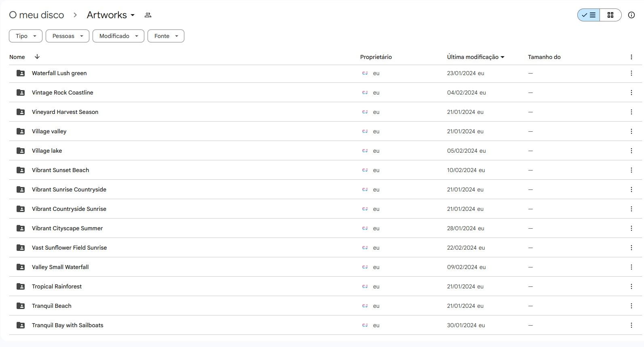Open more actions for Waterfall Lush green
The image size is (644, 347).
631,73
